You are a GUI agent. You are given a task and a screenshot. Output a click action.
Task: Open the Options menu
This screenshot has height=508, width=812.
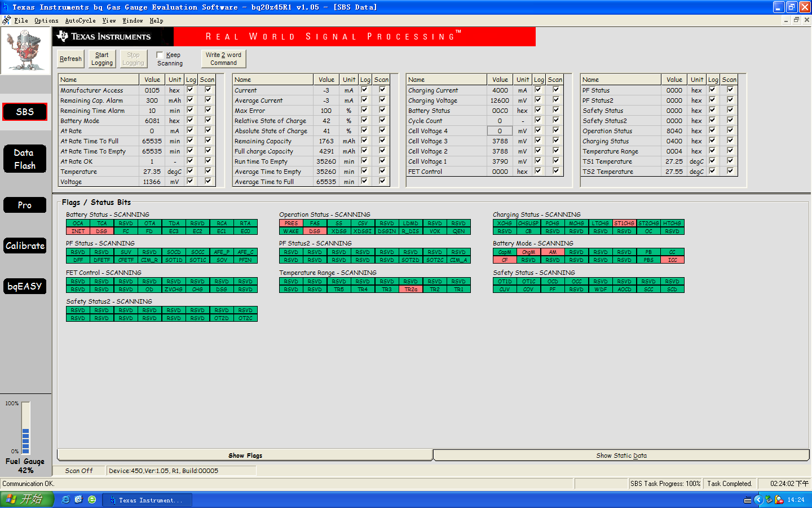coord(46,20)
